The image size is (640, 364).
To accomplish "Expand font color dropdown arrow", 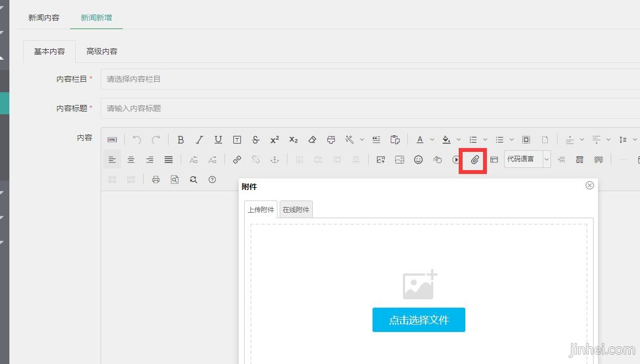I will [432, 140].
